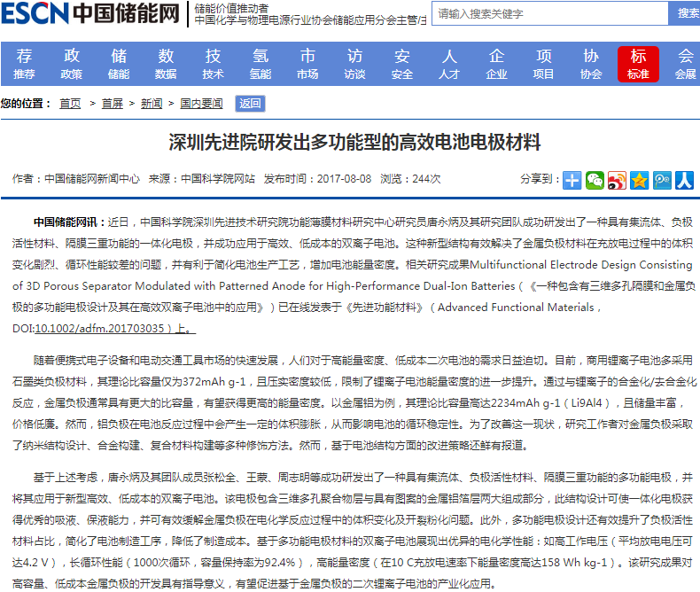The height and width of the screenshot is (592, 700).
Task: Share article to Renren
Action: coord(684,180)
